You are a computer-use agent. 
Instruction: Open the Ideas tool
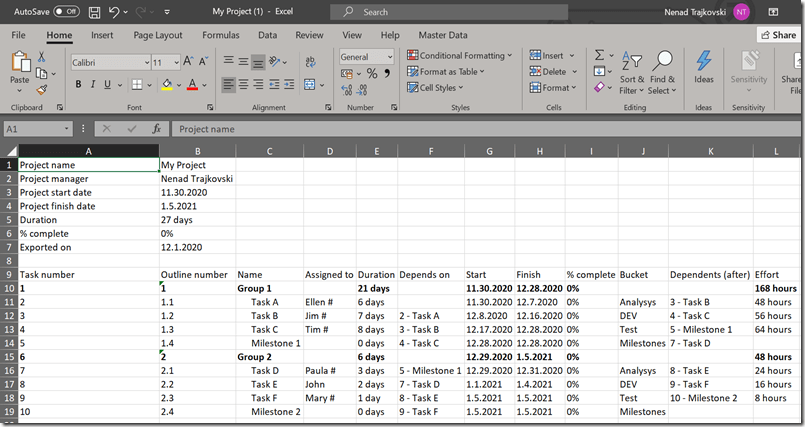704,66
